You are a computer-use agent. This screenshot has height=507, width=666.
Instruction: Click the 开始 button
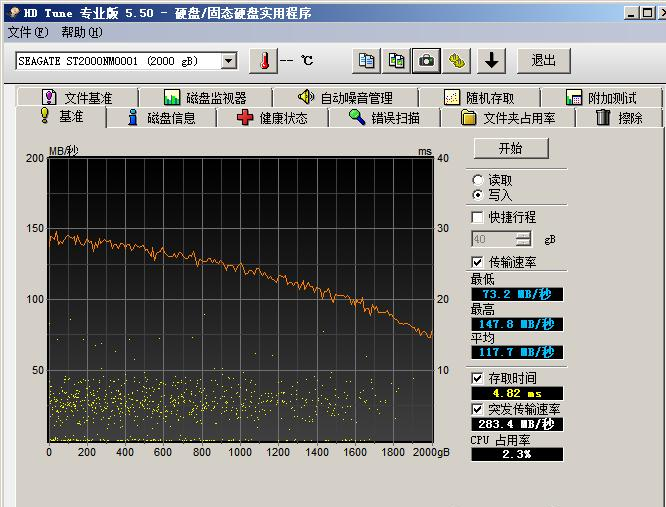tap(510, 148)
